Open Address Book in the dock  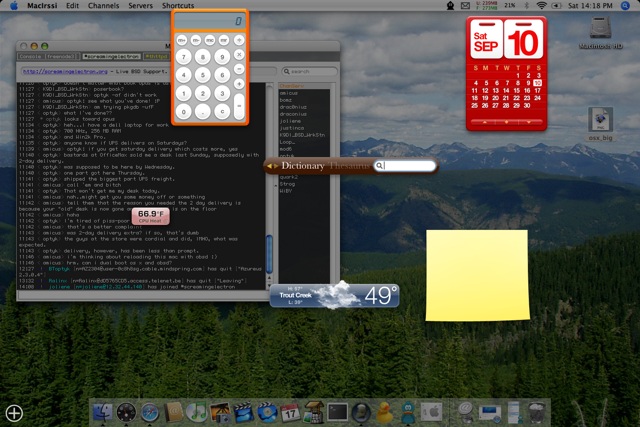coord(173,412)
